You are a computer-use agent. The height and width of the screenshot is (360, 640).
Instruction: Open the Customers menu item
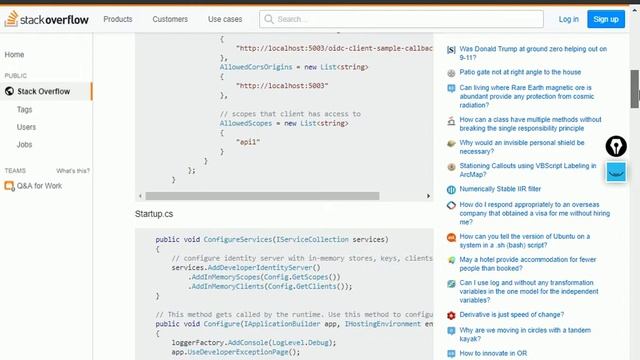click(170, 19)
